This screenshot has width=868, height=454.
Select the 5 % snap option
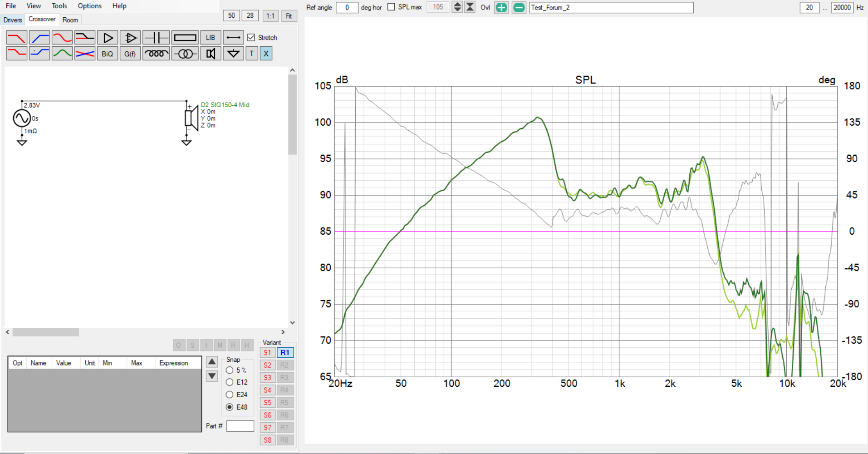(x=230, y=370)
